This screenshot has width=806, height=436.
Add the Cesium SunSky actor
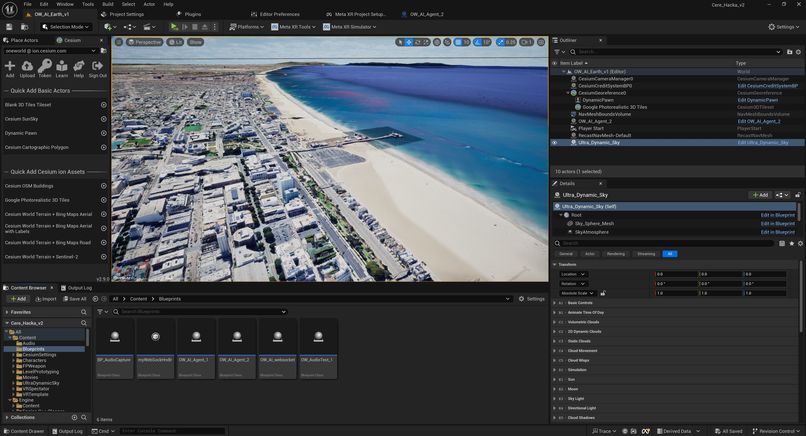click(x=104, y=118)
